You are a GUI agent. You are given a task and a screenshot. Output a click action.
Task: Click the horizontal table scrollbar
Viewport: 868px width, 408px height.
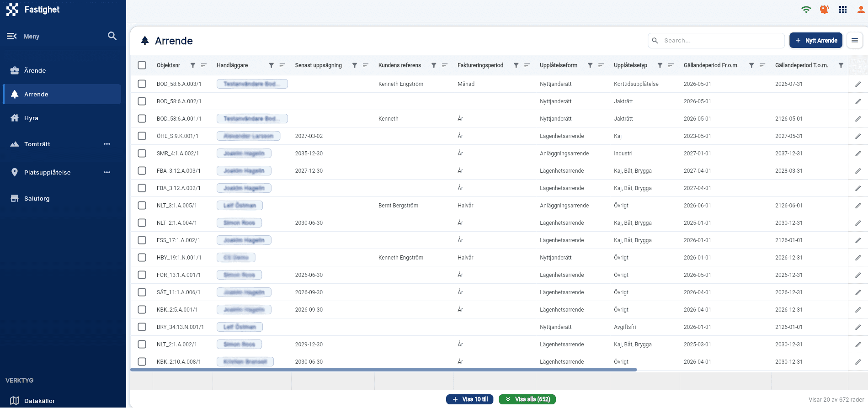(x=383, y=370)
